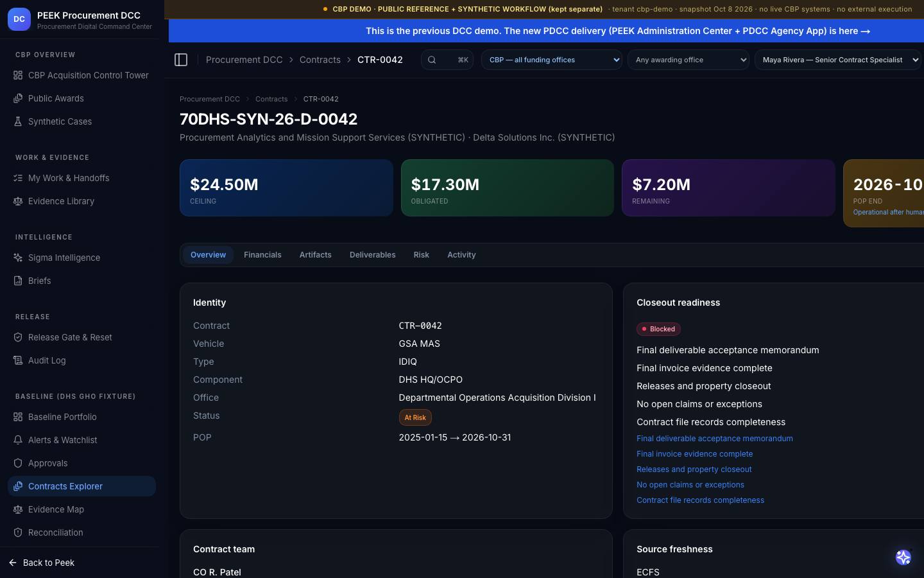Open CBP Acquisition Control Tower icon
Viewport: 924px width, 578px height.
tap(18, 75)
